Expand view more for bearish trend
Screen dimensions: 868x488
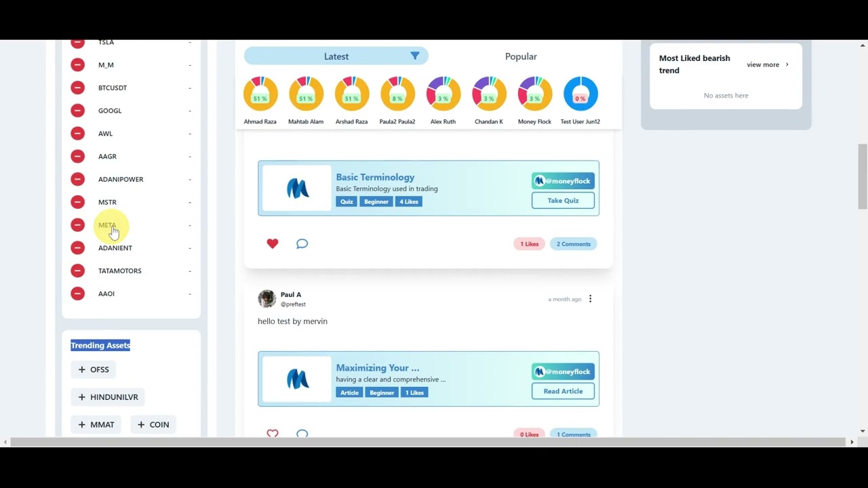[768, 64]
